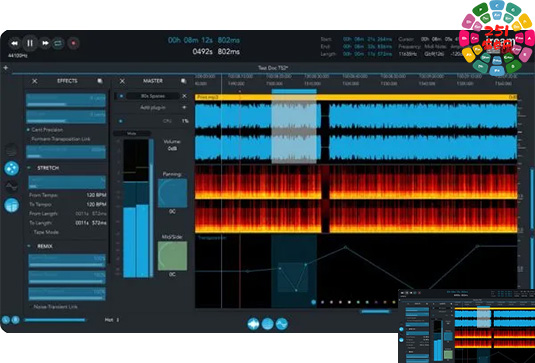Select the middle round view icon at bottom center

pos(268,324)
